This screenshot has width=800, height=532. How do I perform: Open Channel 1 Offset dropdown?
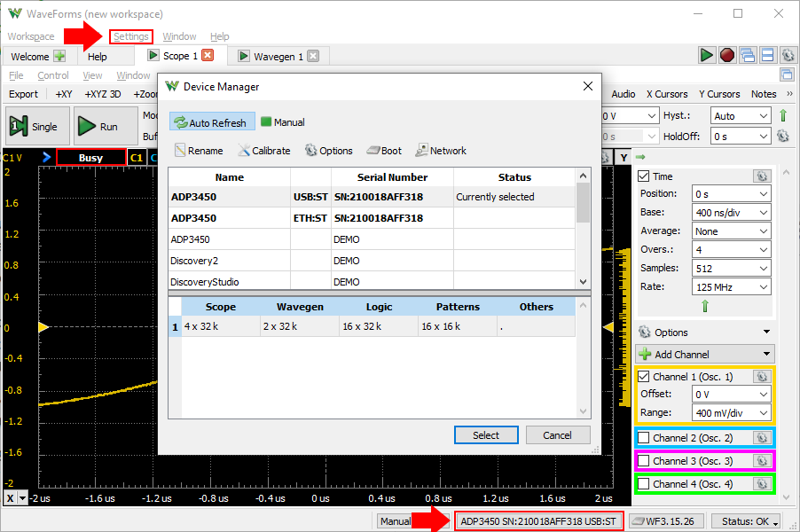(x=731, y=395)
